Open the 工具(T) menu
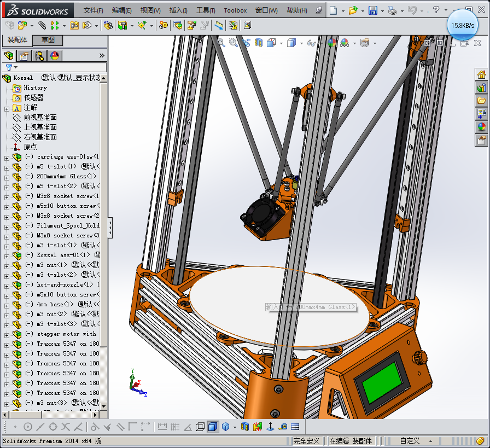The image size is (490, 448). [x=206, y=10]
